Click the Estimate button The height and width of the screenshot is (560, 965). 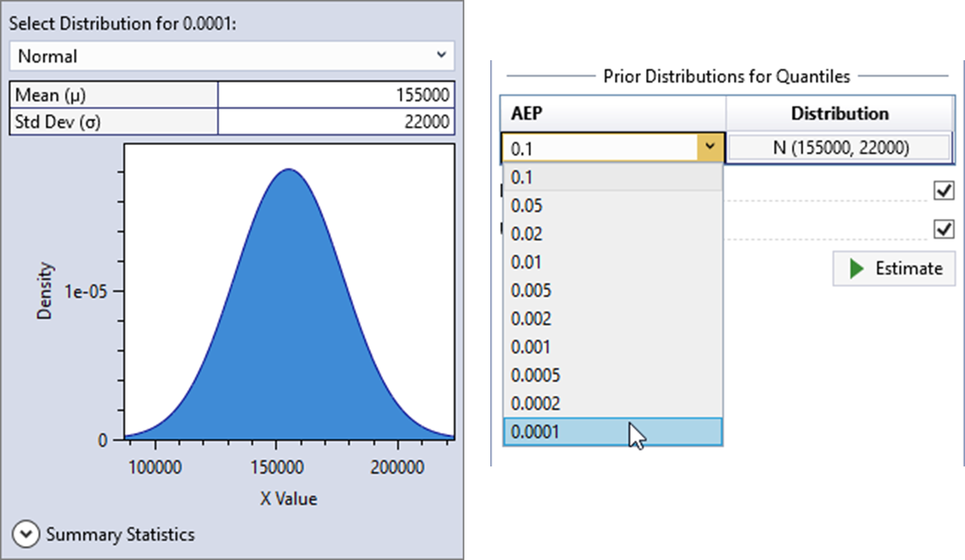coord(894,269)
